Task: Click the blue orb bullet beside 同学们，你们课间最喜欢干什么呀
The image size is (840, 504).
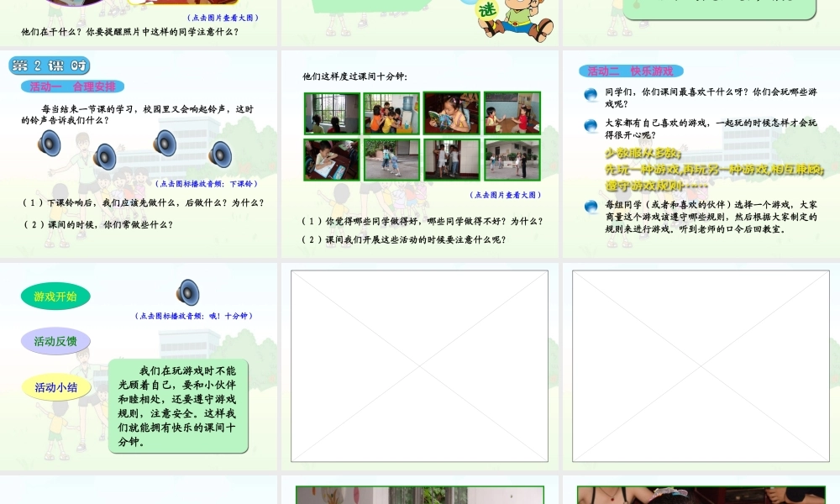Action: point(591,95)
